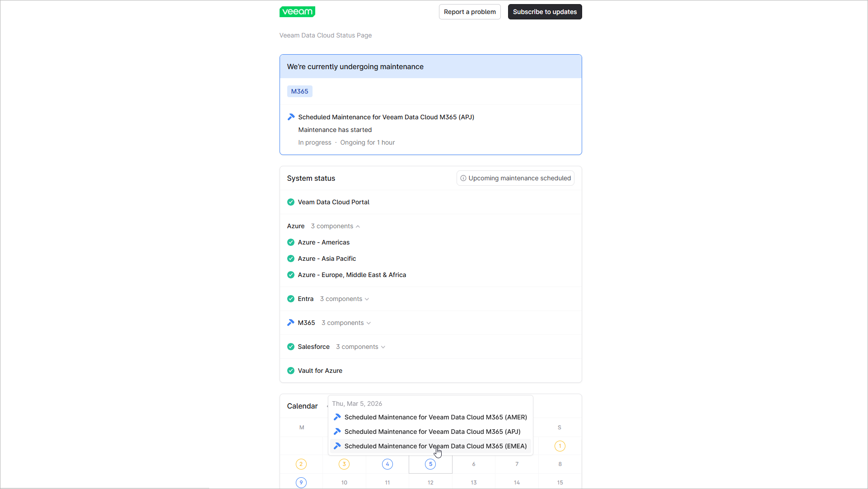Select Scheduled Maintenance M365 (APJ) popup entry
Image resolution: width=868 pixels, height=489 pixels.
432,432
